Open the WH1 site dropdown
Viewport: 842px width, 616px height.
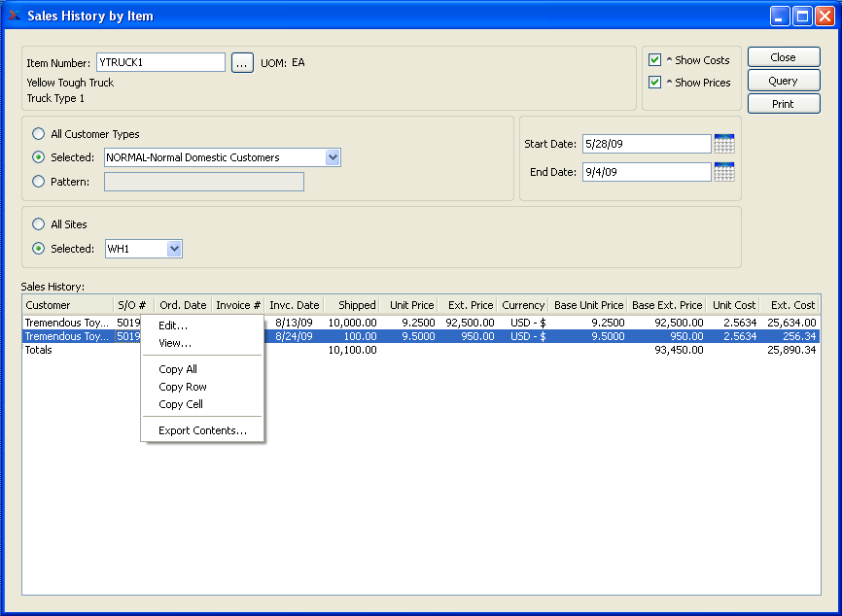[174, 249]
